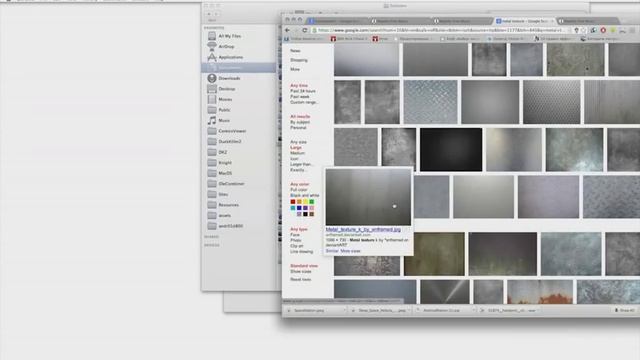This screenshot has width=640, height=360.
Task: Open the Larger than size option
Action: coord(302,164)
